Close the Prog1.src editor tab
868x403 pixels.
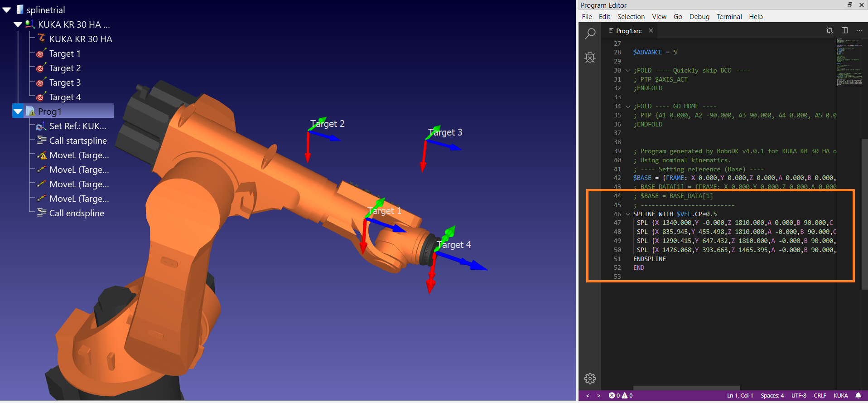coord(651,30)
